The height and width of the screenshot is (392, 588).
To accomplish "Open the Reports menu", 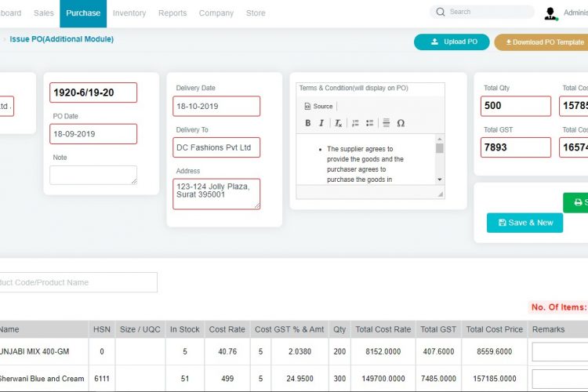I will pos(172,13).
